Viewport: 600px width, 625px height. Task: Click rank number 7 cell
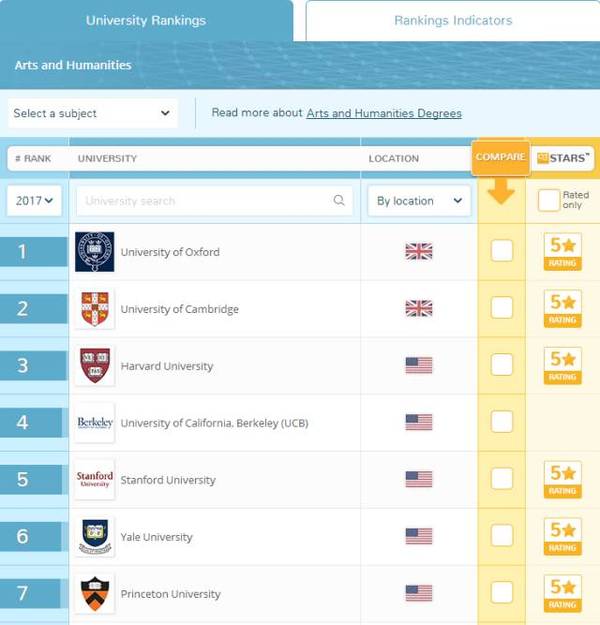tap(30, 594)
